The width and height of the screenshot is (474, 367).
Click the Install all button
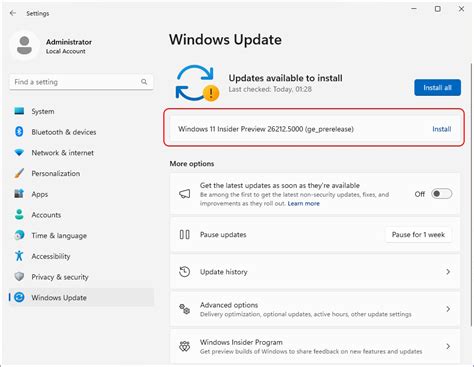pyautogui.click(x=437, y=88)
